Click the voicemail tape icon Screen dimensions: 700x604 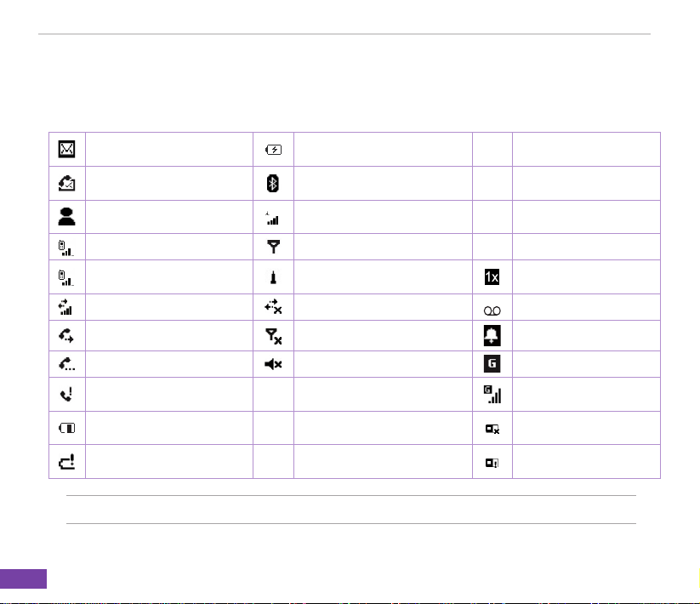pos(492,311)
